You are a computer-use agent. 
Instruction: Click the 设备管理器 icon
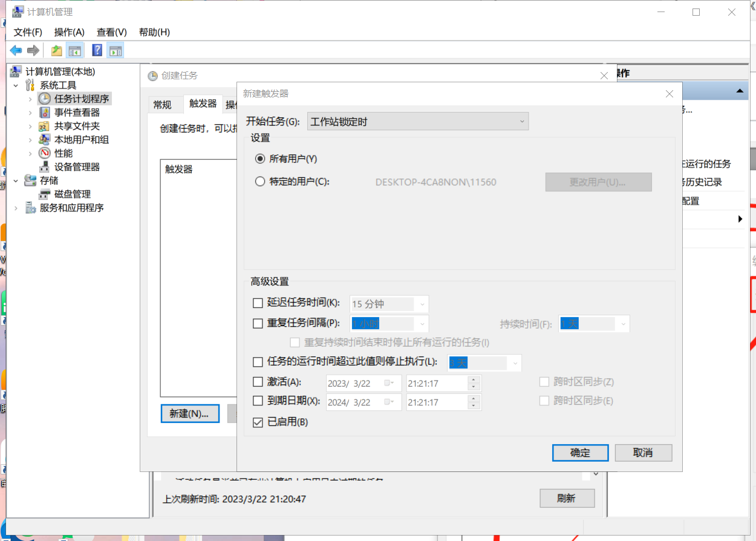45,167
